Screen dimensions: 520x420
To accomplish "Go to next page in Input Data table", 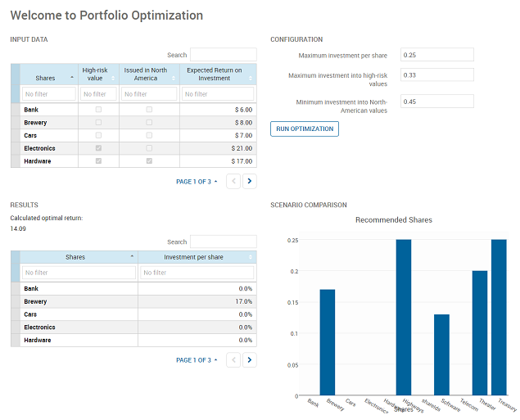I will tap(250, 181).
